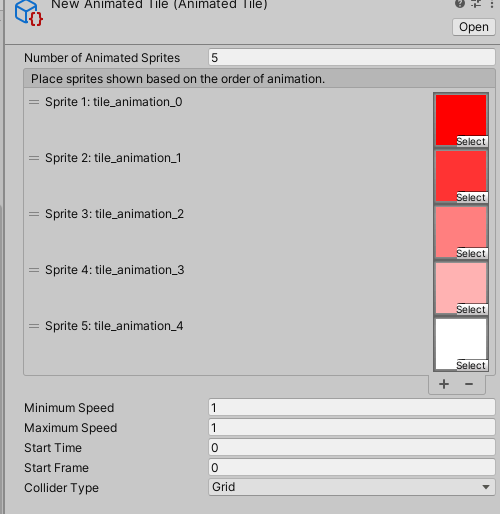Click the Place sprites order header text

[178, 79]
